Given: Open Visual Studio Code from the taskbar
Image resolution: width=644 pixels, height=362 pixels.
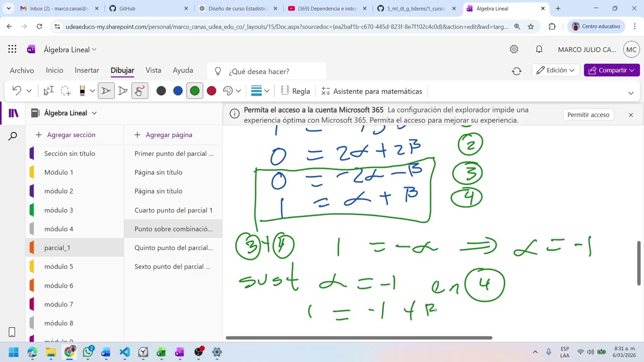Looking at the screenshot, I should [x=125, y=352].
